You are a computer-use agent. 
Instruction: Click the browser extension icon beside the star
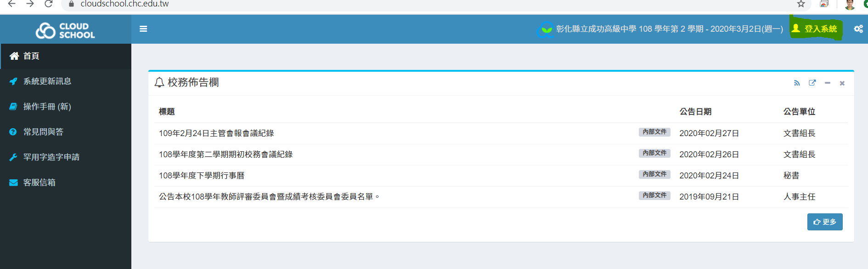pyautogui.click(x=824, y=4)
